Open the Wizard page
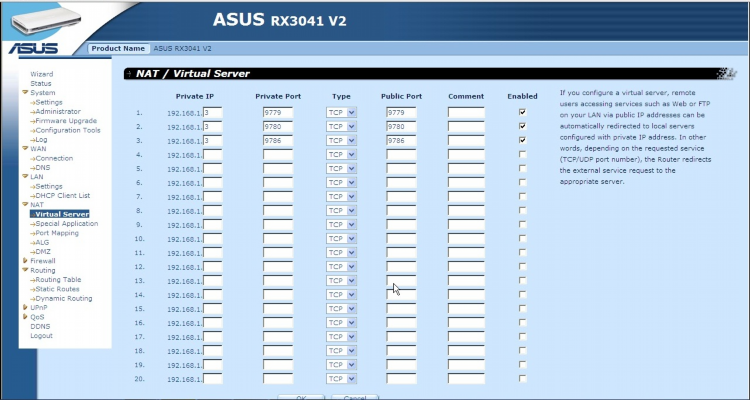 pyautogui.click(x=42, y=74)
